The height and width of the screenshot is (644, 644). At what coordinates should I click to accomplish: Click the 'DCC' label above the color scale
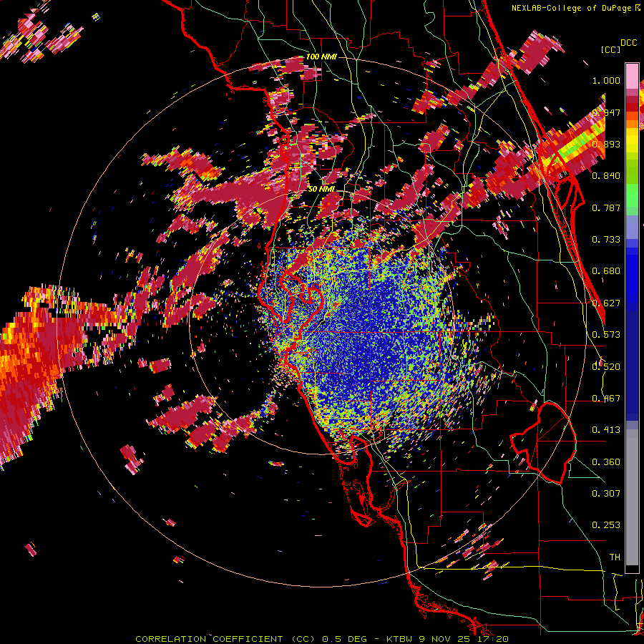click(628, 43)
